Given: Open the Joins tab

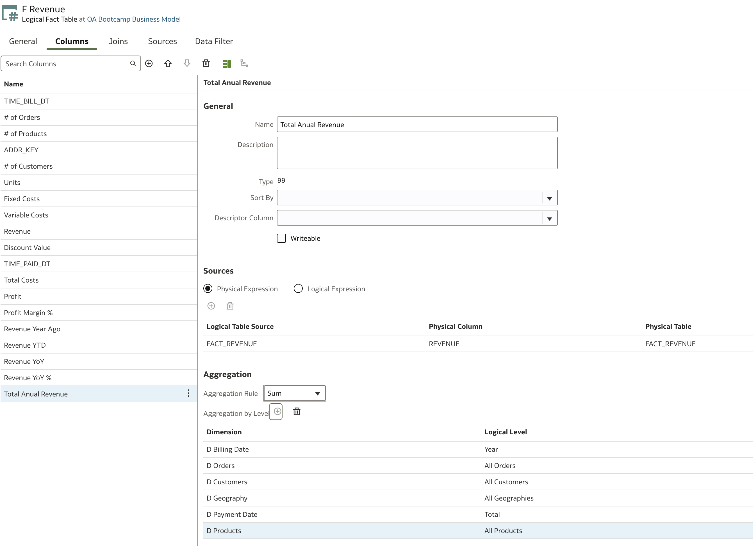Looking at the screenshot, I should click(118, 41).
